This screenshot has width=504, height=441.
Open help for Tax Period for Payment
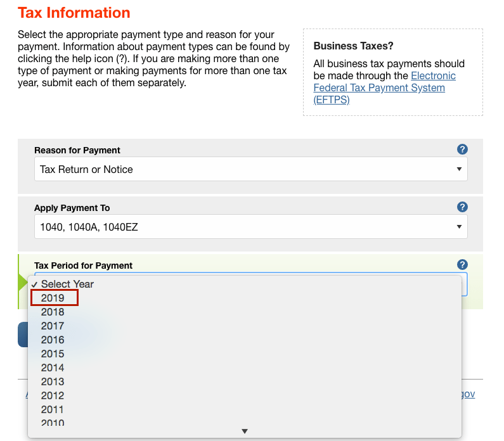click(x=462, y=265)
